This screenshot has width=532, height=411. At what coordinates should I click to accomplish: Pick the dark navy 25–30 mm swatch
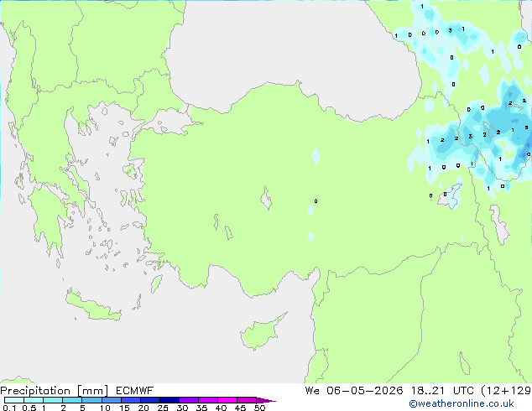[170, 400]
